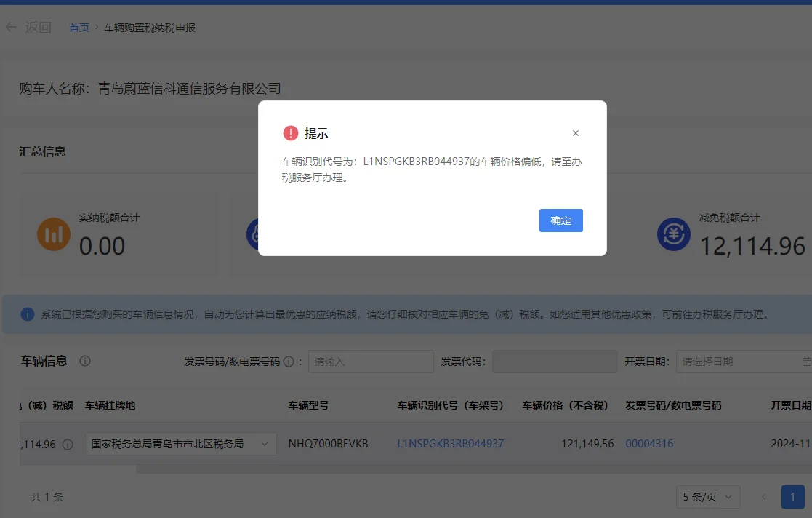Viewport: 812px width, 518px height.
Task: Click the info icon beside the 免(减)税额 value
Action: coord(68,444)
